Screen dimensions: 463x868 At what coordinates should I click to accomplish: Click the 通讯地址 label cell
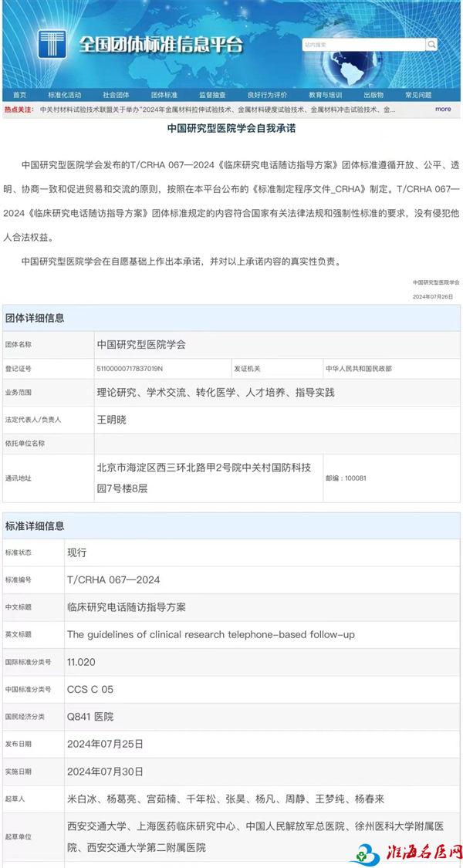point(48,478)
